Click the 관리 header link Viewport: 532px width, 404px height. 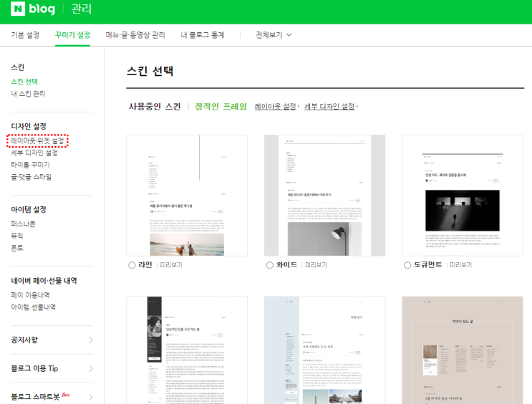coord(81,9)
